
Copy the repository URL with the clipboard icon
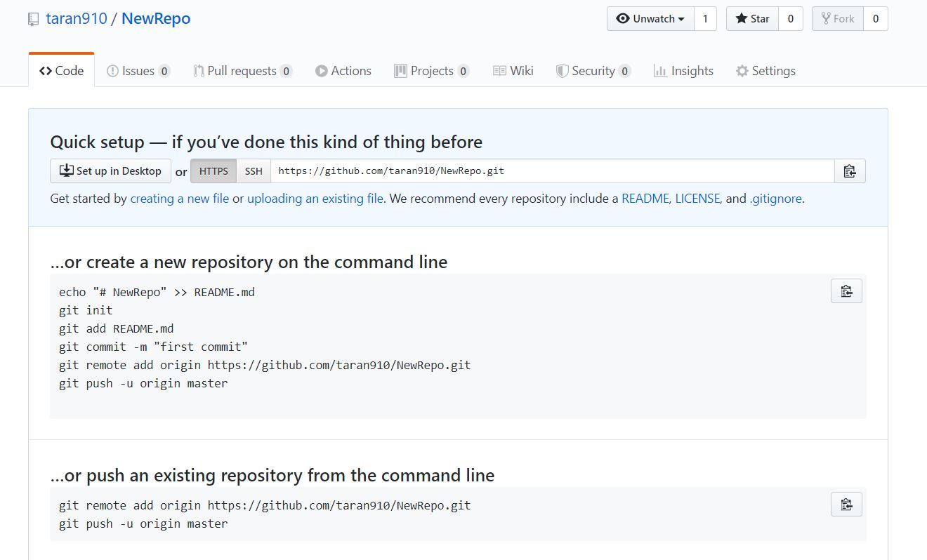pos(849,171)
